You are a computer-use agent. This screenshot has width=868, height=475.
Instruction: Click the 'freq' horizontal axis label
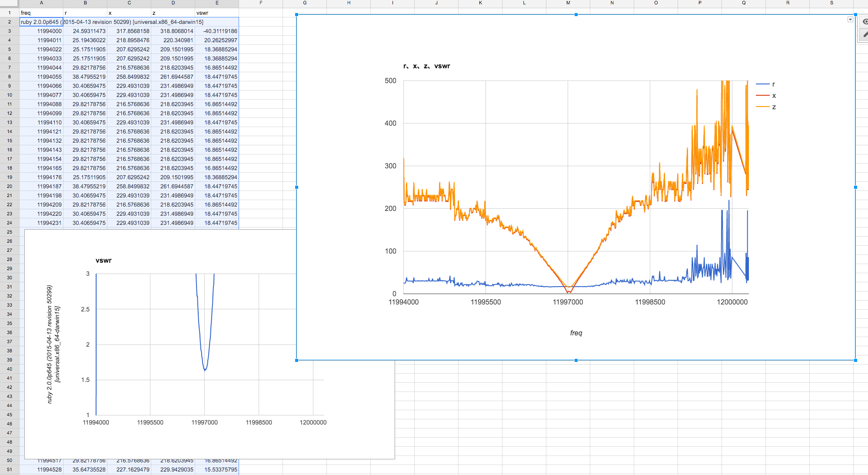pyautogui.click(x=576, y=333)
